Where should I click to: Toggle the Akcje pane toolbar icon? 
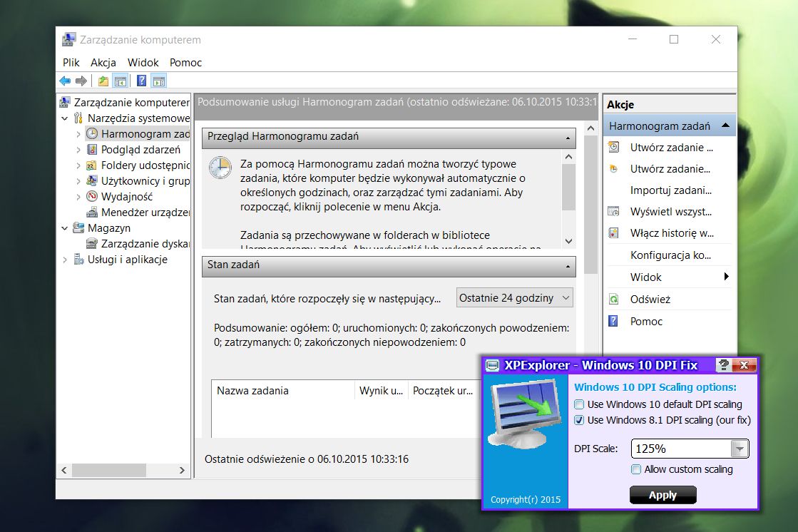coord(159,81)
